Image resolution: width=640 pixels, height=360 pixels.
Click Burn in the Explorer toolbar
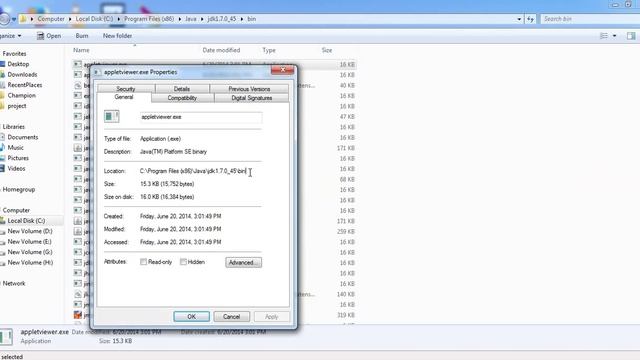pos(82,36)
